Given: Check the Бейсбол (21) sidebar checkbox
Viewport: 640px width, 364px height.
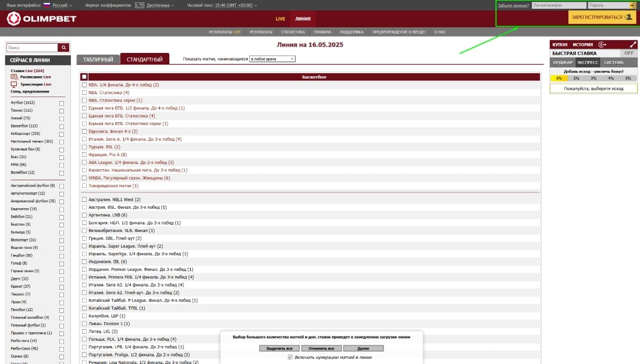Looking at the screenshot, I should pos(62,217).
